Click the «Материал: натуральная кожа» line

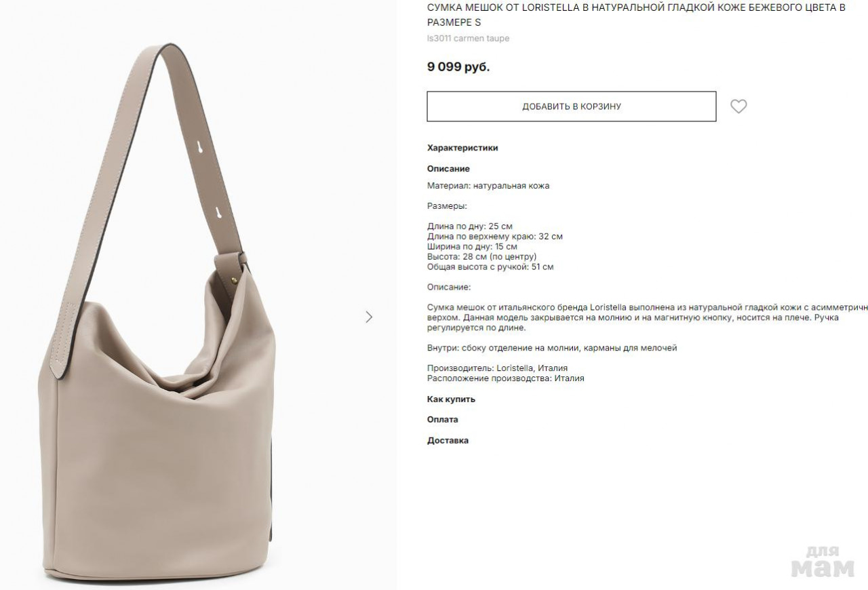click(x=488, y=186)
